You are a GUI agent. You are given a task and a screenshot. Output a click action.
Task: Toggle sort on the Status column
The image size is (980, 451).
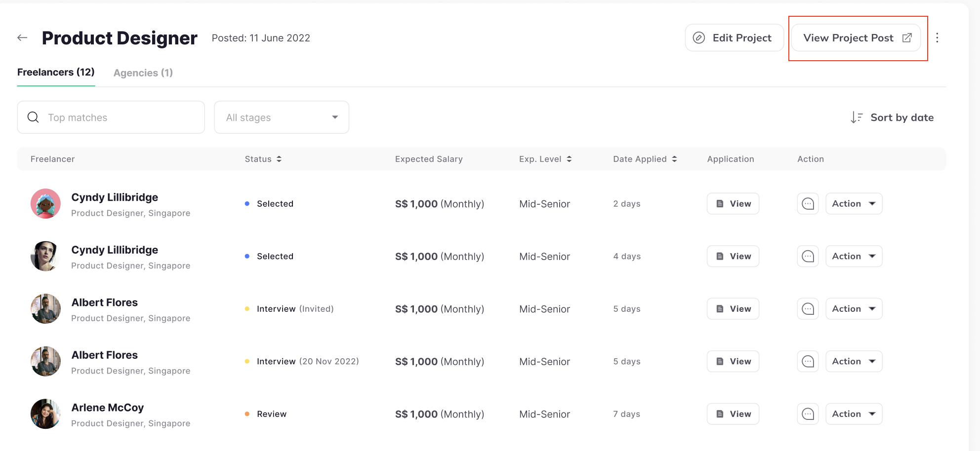279,159
